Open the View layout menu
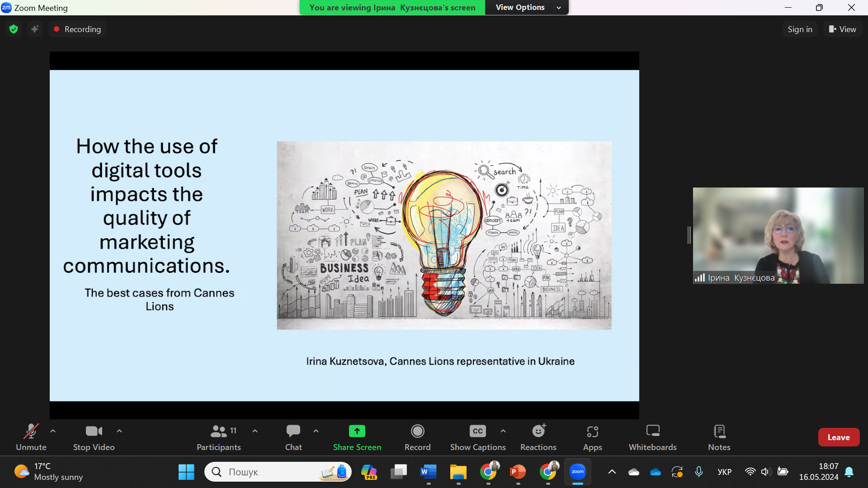The width and height of the screenshot is (868, 488). click(x=843, y=29)
